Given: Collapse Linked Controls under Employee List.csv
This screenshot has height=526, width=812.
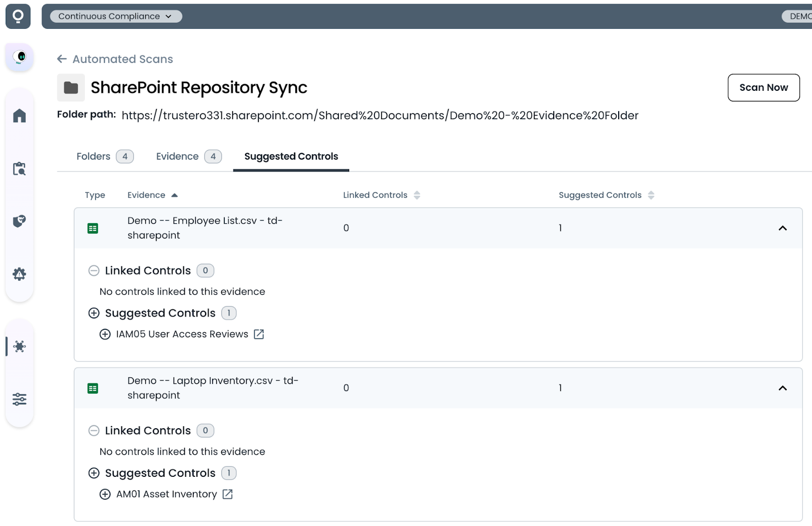Looking at the screenshot, I should 94,271.
